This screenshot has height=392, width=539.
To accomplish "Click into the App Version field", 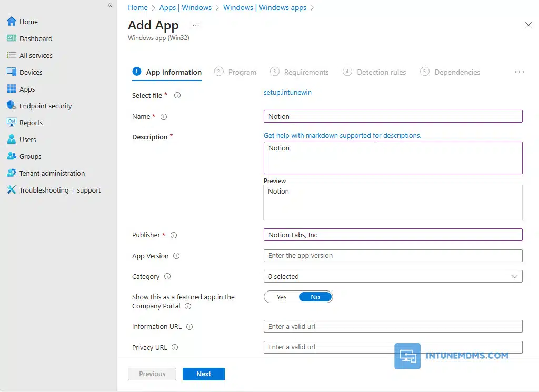I will [x=393, y=256].
